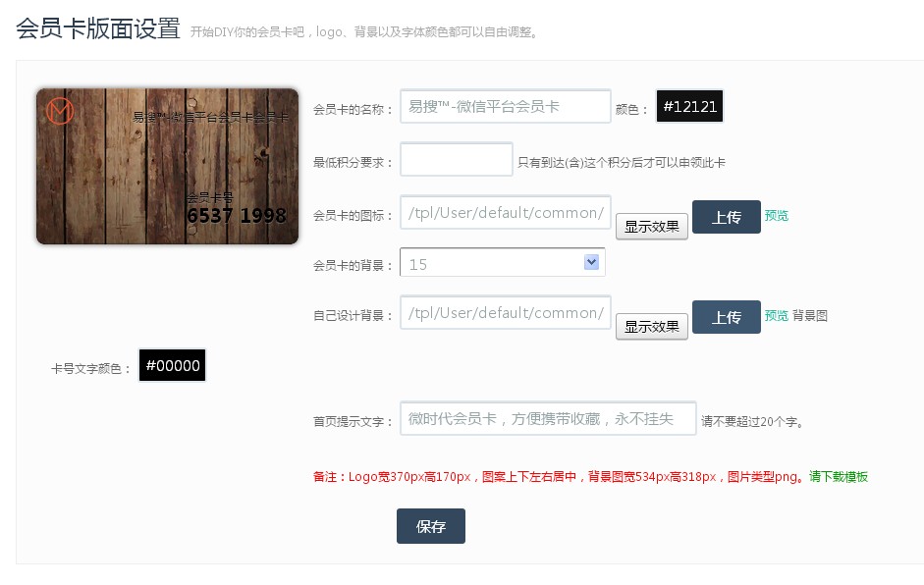Click into the membership card name field

505,107
